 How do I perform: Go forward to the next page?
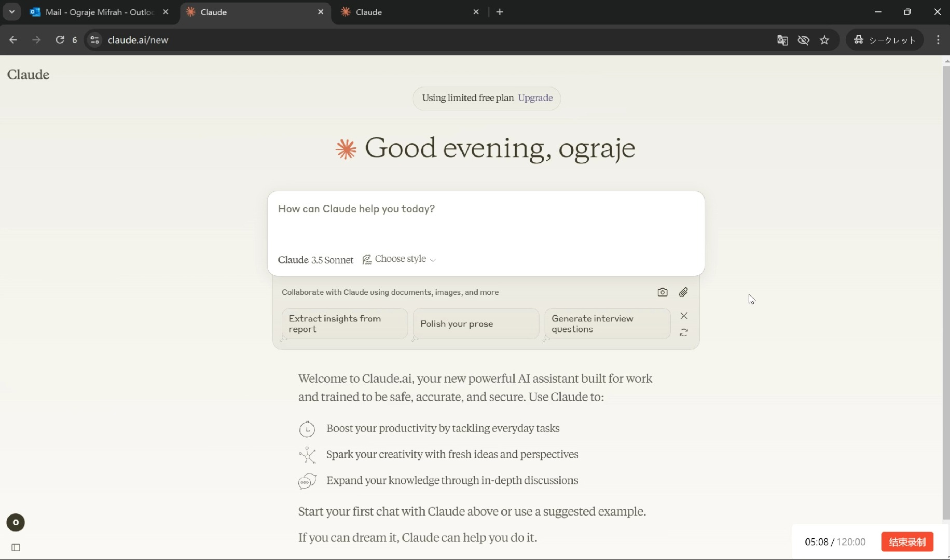pyautogui.click(x=36, y=40)
